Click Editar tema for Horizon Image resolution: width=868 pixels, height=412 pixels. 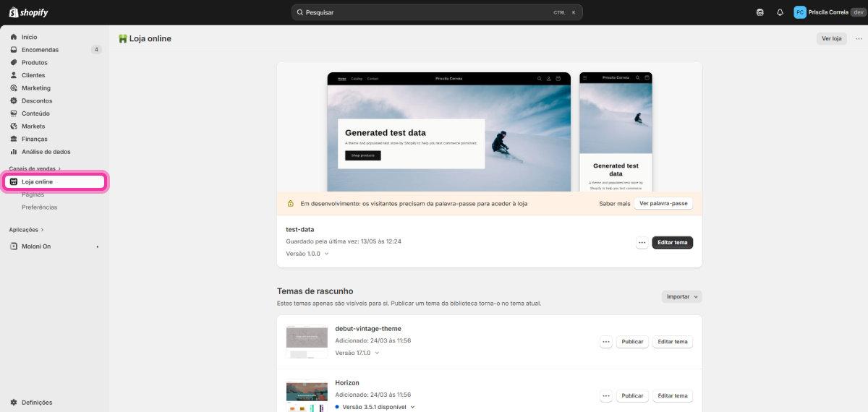point(673,396)
